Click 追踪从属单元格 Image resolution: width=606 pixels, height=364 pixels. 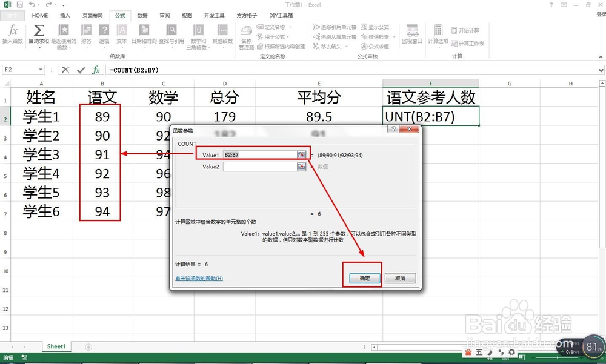335,37
